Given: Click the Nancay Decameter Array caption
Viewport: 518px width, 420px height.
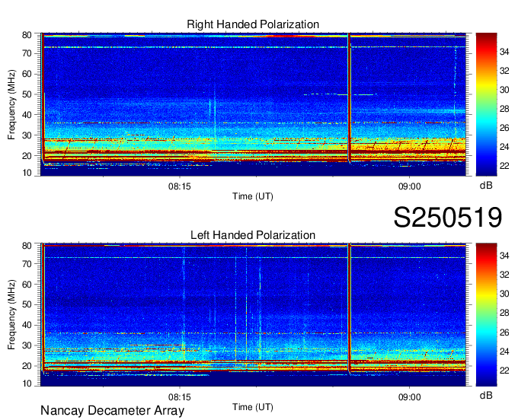Looking at the screenshot, I should [112, 411].
